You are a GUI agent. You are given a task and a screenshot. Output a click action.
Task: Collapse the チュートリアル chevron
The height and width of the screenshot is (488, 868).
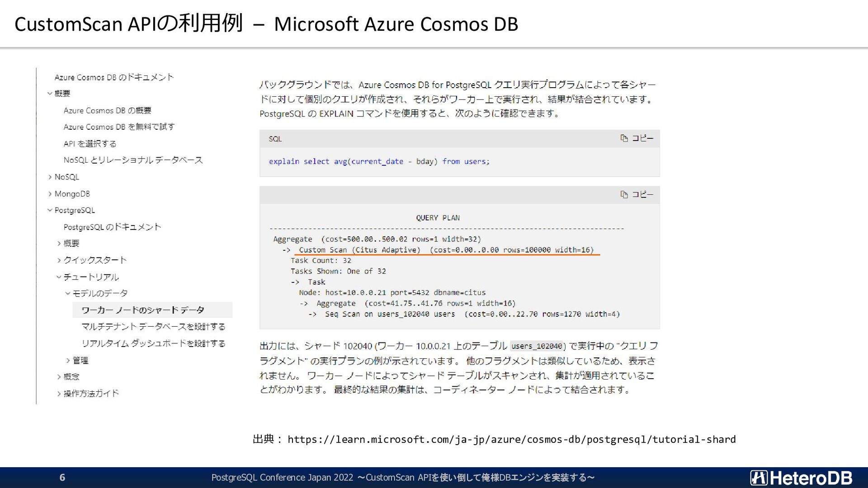click(x=59, y=277)
